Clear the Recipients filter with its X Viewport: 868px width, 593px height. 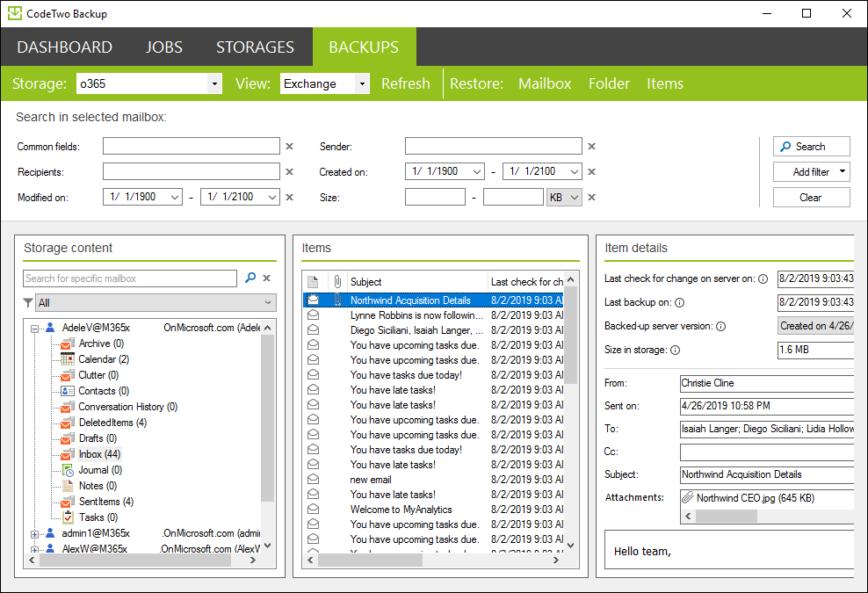[290, 171]
